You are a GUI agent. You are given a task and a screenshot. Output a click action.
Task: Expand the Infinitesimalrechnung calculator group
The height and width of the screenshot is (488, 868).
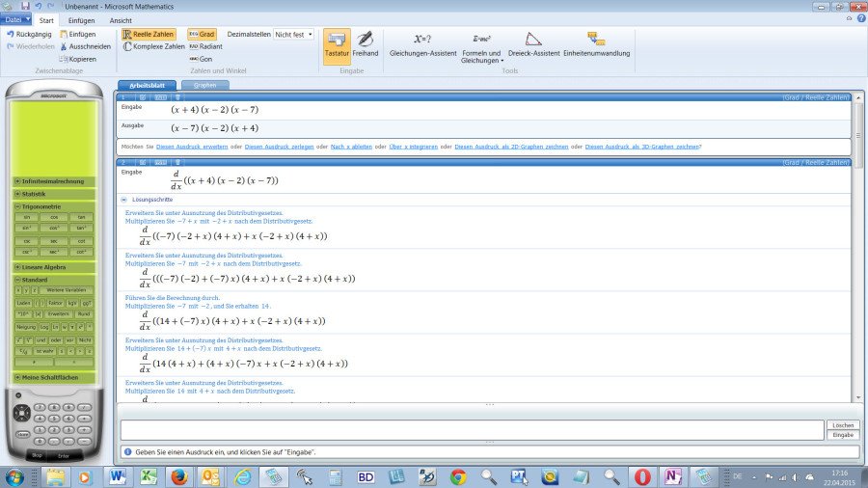(x=54, y=180)
